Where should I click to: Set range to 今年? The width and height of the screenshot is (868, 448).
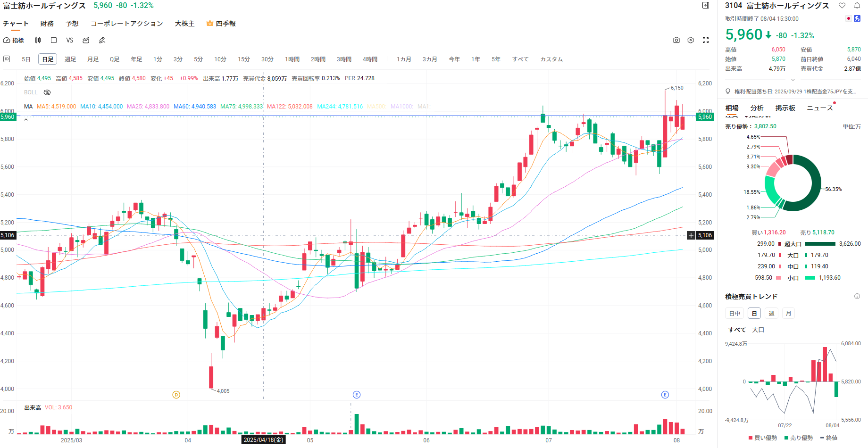click(454, 59)
